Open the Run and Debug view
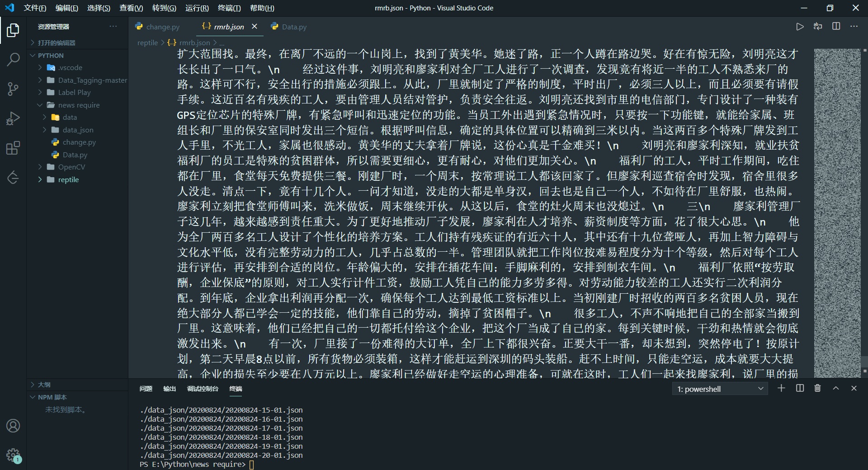Screen dimensions: 868x470 (13, 118)
